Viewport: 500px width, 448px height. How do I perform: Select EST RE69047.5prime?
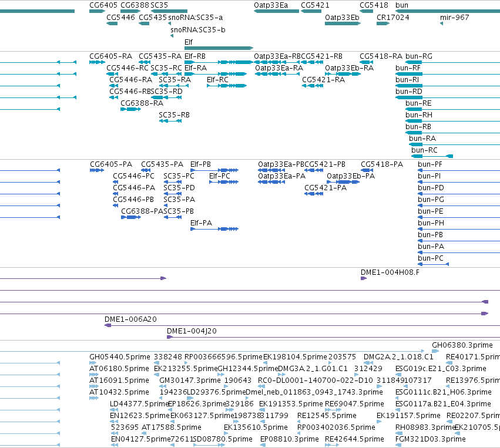click(333, 410)
